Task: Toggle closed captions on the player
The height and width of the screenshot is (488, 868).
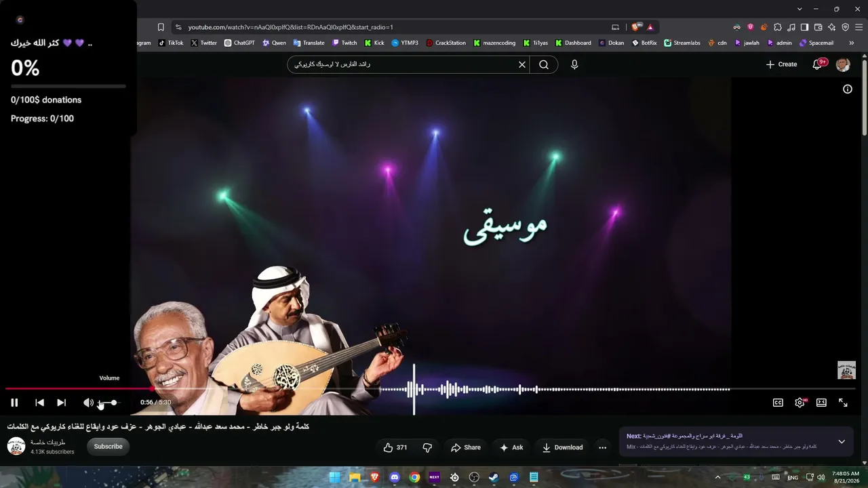Action: [778, 403]
